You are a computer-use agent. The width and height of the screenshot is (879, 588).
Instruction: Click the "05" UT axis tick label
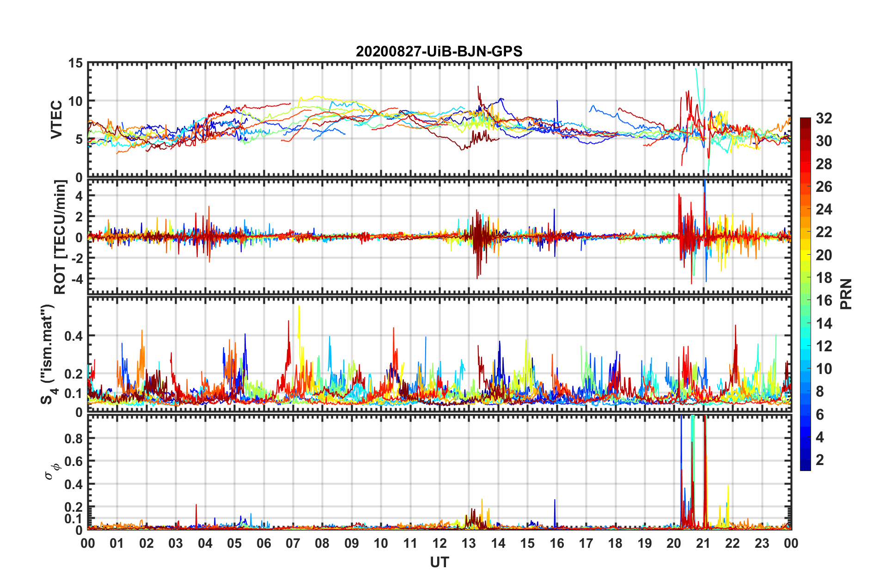pos(234,543)
